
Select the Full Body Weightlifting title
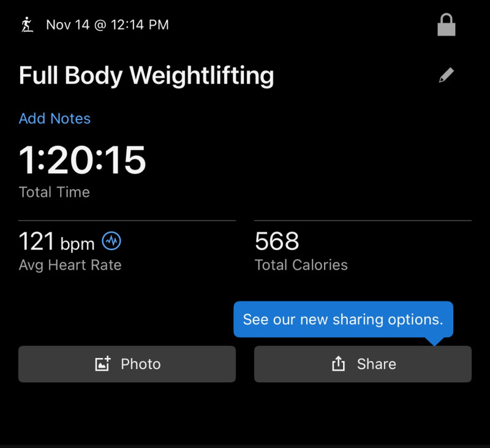pyautogui.click(x=146, y=75)
